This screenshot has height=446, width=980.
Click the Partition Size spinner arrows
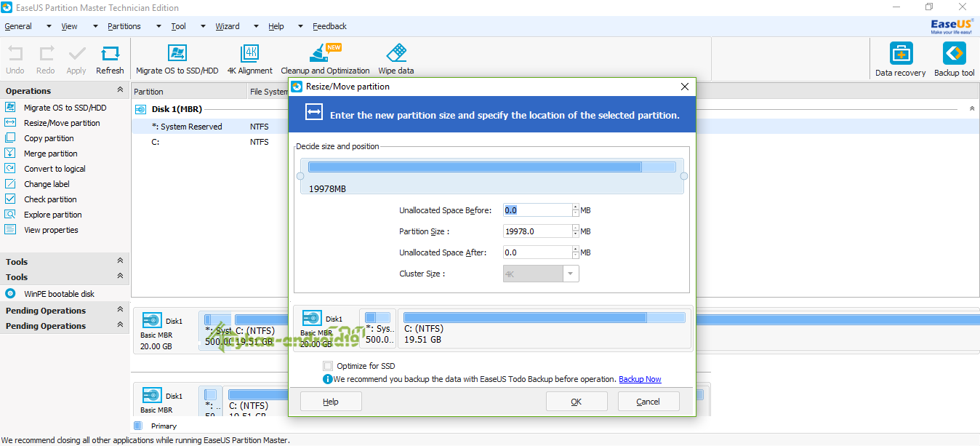576,231
